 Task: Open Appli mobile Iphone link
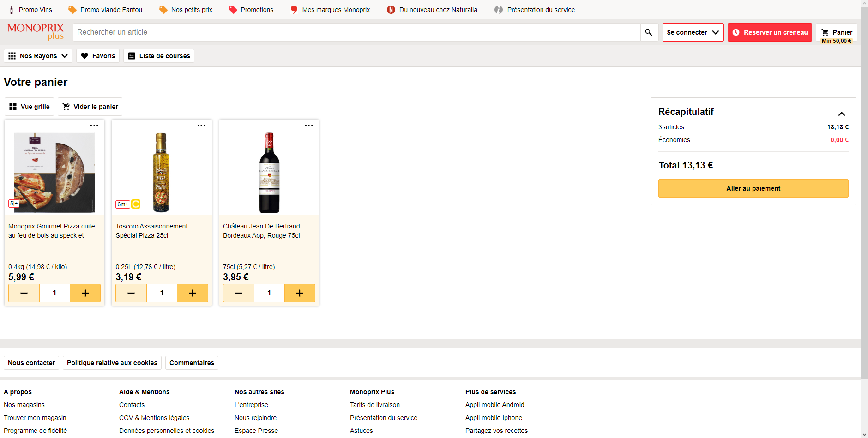point(494,418)
